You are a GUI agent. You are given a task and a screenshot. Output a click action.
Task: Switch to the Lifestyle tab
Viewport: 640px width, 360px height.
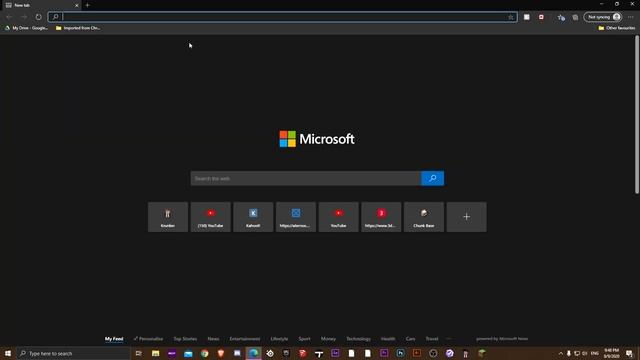pyautogui.click(x=279, y=339)
